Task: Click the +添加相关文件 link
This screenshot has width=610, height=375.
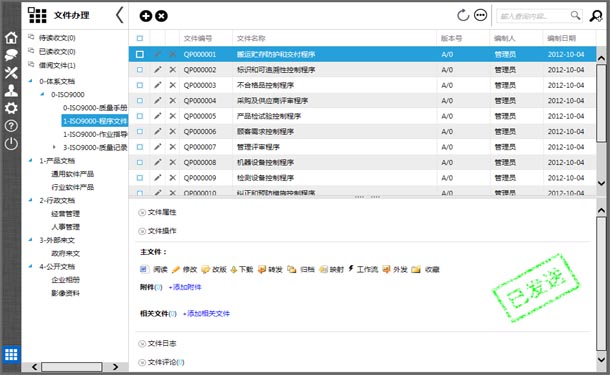Action: pos(206,314)
